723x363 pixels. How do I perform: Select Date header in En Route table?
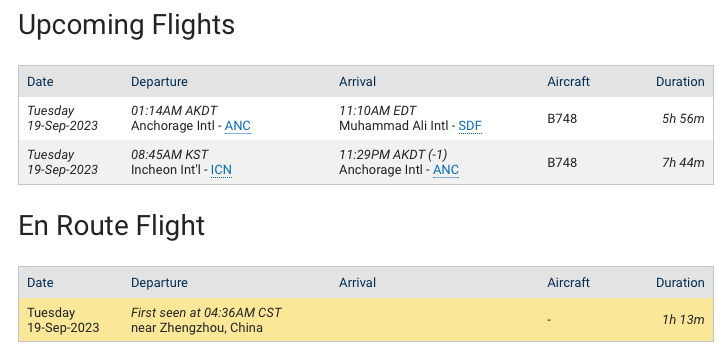tap(40, 282)
